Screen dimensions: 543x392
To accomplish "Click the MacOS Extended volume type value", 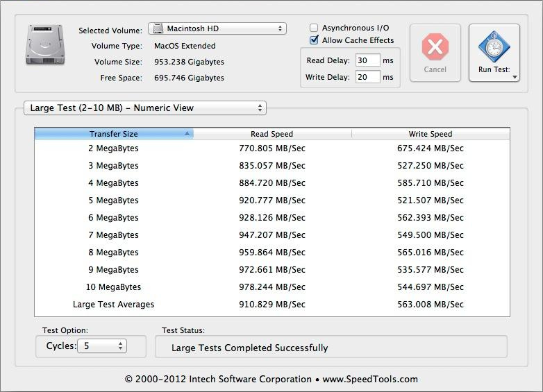I will pos(185,46).
